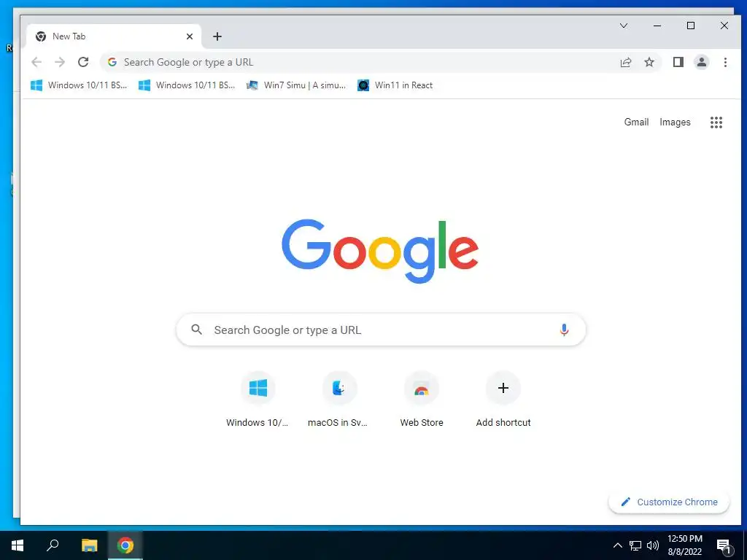Reload the page with the refresh icon

pyautogui.click(x=83, y=62)
